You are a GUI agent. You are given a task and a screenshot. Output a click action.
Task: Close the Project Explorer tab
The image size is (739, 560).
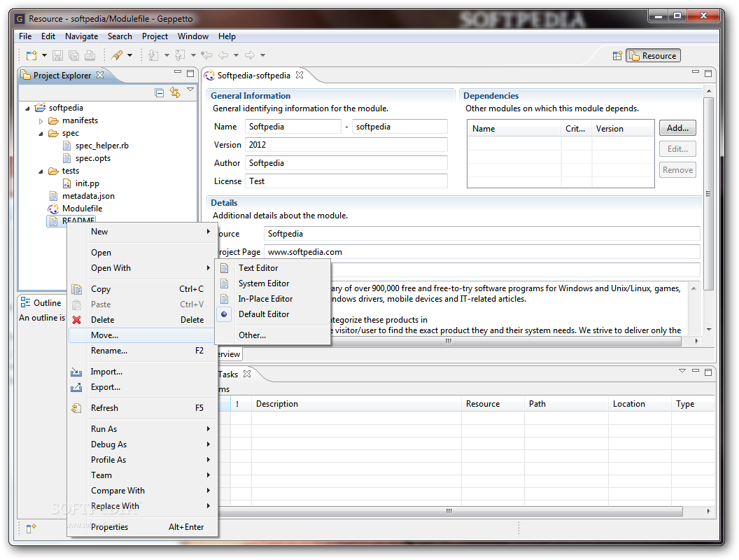[100, 75]
